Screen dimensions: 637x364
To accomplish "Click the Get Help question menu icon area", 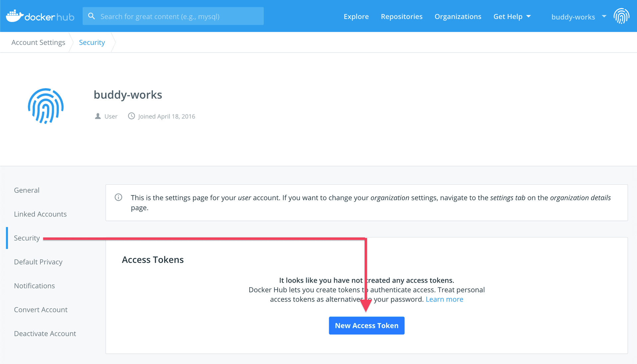I will [x=528, y=16].
